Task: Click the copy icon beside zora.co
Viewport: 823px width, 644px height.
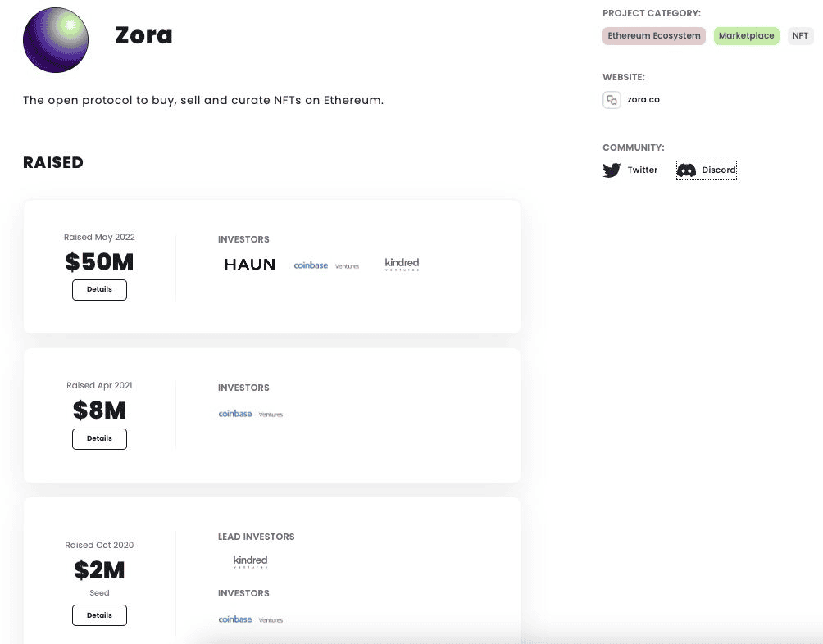Action: pyautogui.click(x=612, y=100)
